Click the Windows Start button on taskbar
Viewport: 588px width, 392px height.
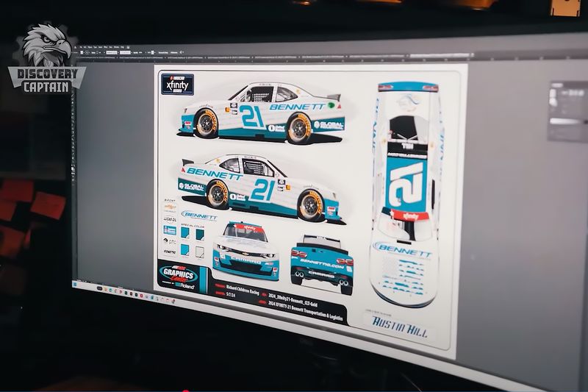76,283
